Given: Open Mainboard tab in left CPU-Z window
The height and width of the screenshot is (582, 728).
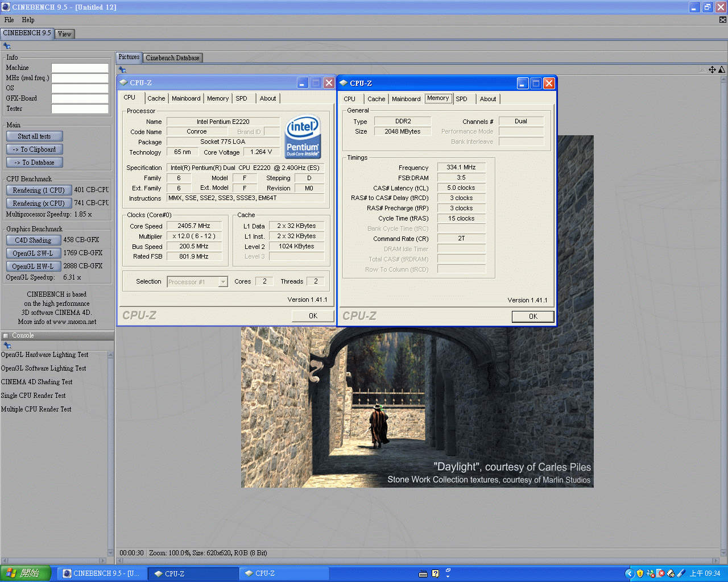Looking at the screenshot, I should (x=186, y=98).
